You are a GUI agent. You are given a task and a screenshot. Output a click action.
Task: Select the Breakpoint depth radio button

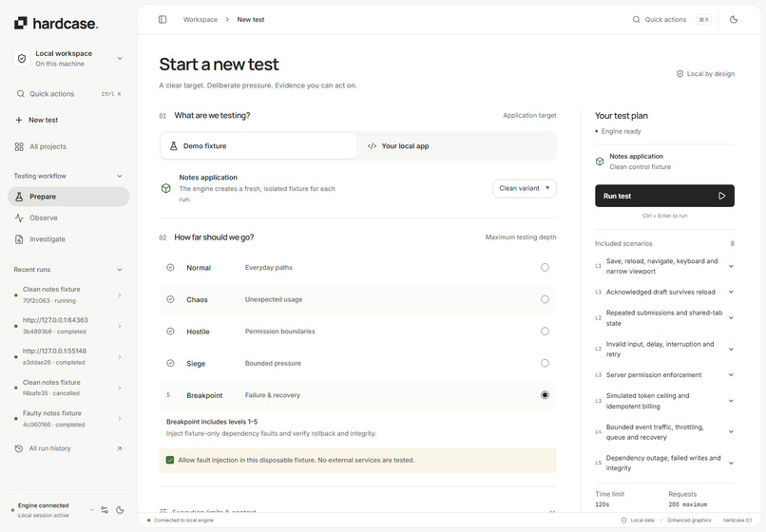[x=545, y=395]
